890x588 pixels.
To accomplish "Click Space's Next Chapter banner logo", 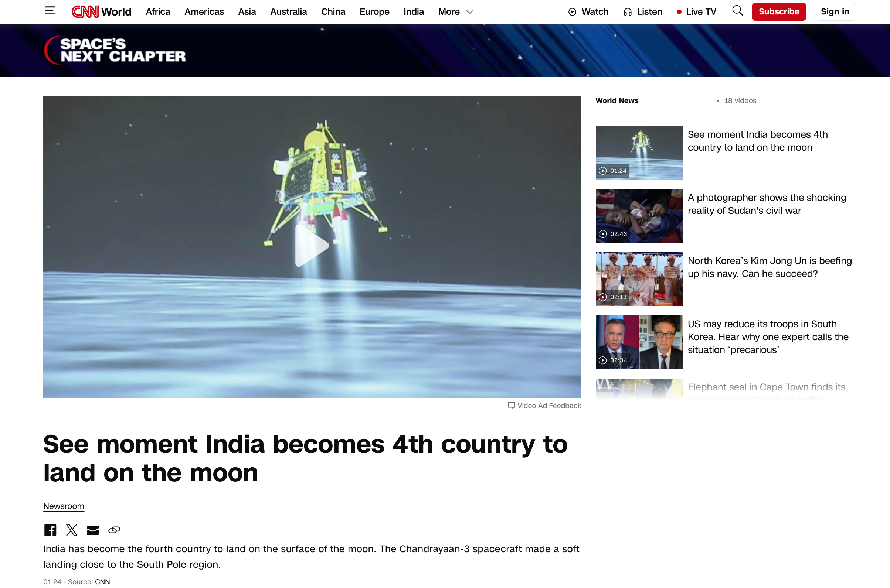I will (x=115, y=50).
